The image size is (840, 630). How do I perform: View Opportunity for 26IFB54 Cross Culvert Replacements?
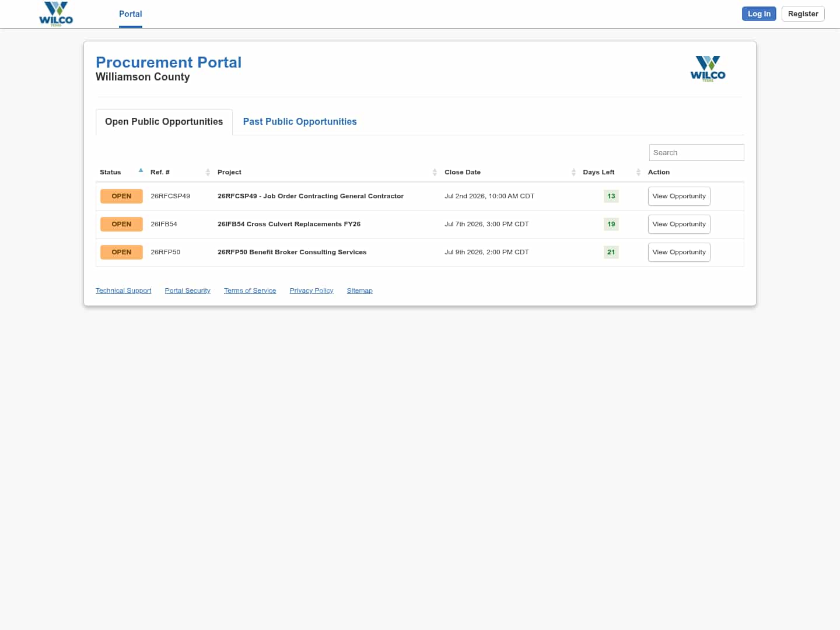pyautogui.click(x=679, y=225)
